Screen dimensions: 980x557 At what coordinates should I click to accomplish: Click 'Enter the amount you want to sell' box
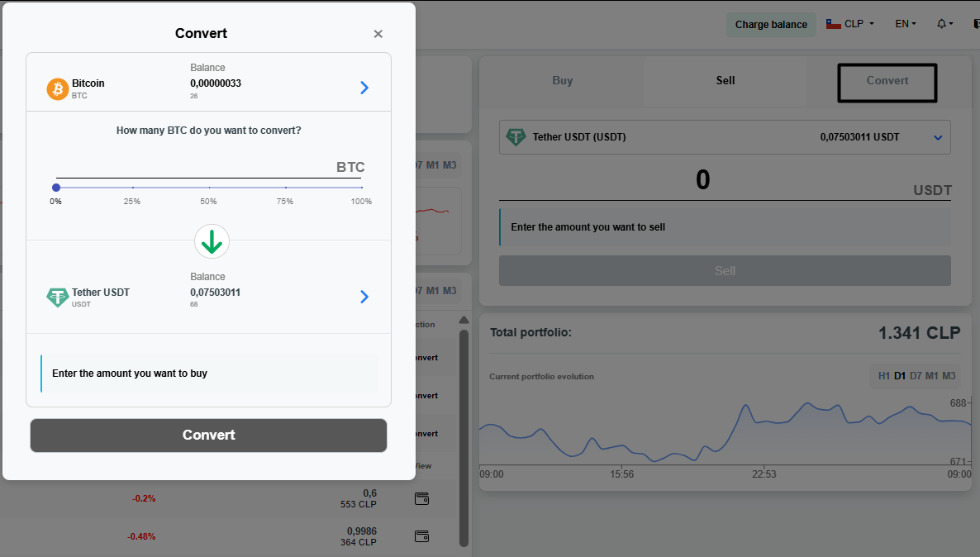(725, 227)
